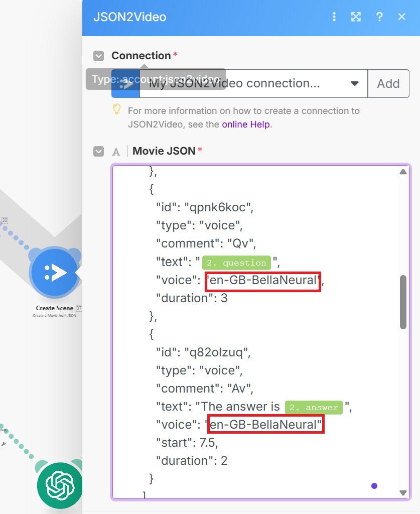This screenshot has height=514, width=420.
Task: Open the JSON2Video panel options menu
Action: [334, 17]
